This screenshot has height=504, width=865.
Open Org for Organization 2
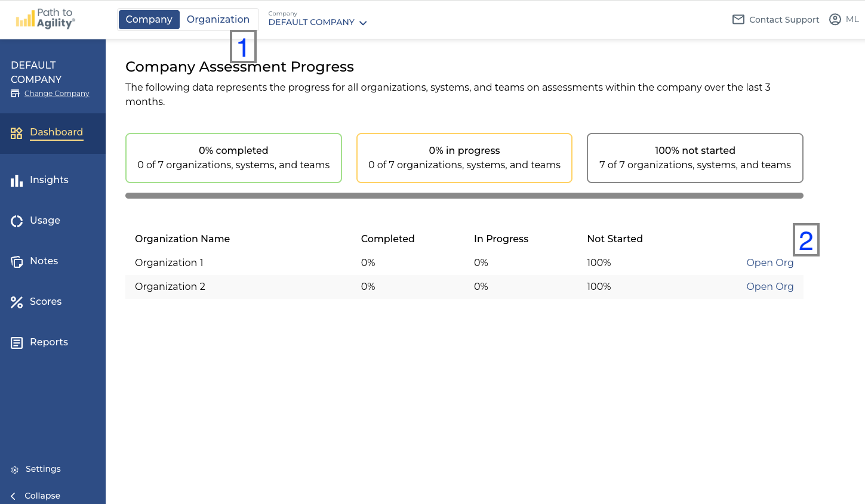(x=769, y=287)
